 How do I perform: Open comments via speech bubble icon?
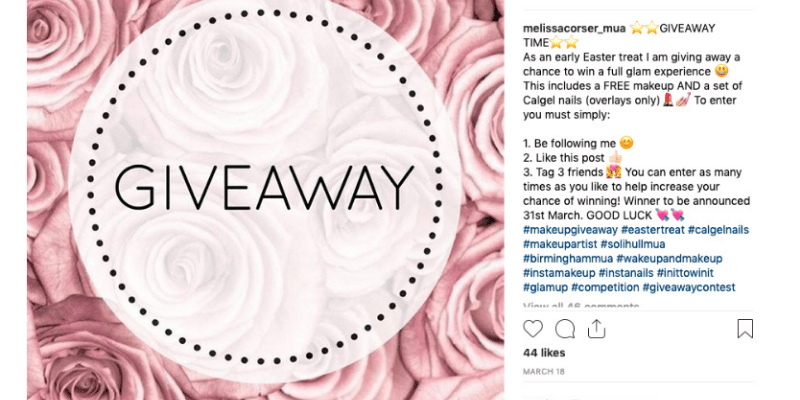(x=565, y=329)
